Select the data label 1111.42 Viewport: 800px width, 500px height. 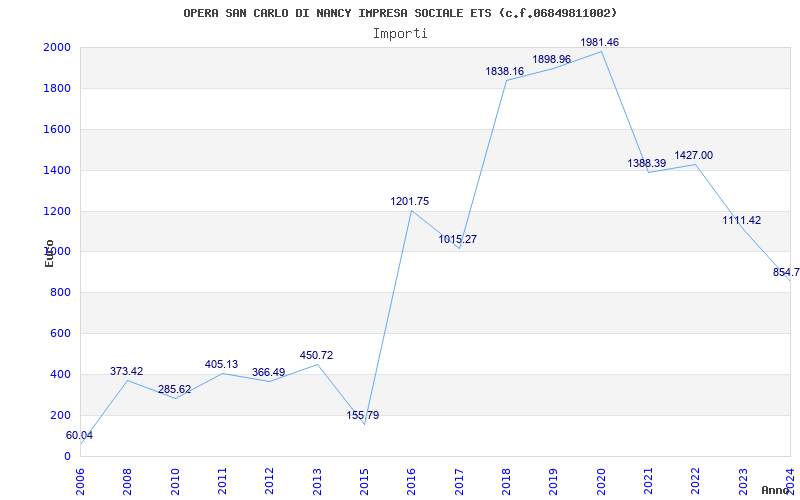pyautogui.click(x=742, y=220)
